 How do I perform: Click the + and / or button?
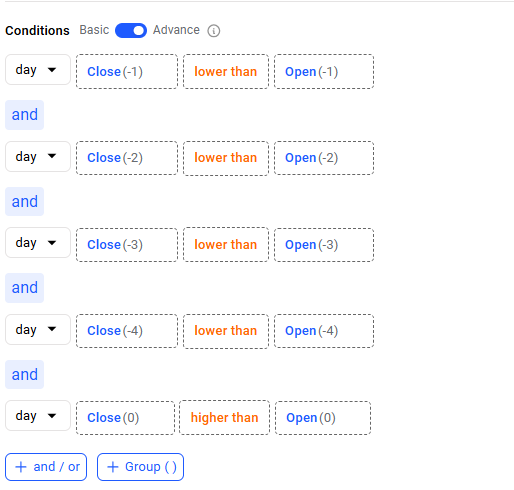(x=46, y=467)
